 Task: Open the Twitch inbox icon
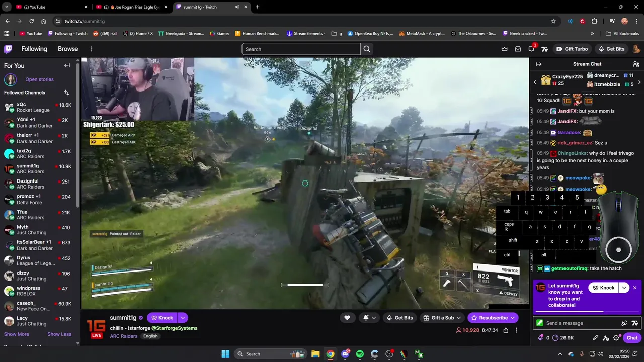pos(518,49)
